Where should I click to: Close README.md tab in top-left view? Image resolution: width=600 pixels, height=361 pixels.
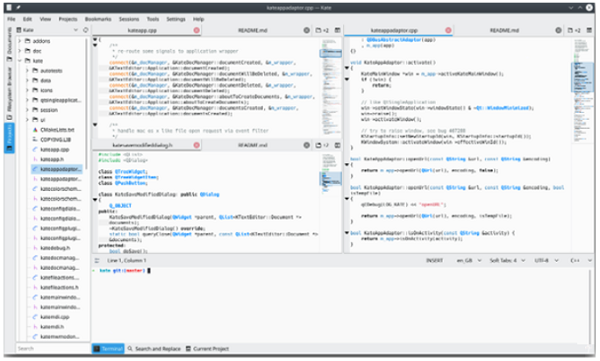click(x=307, y=30)
